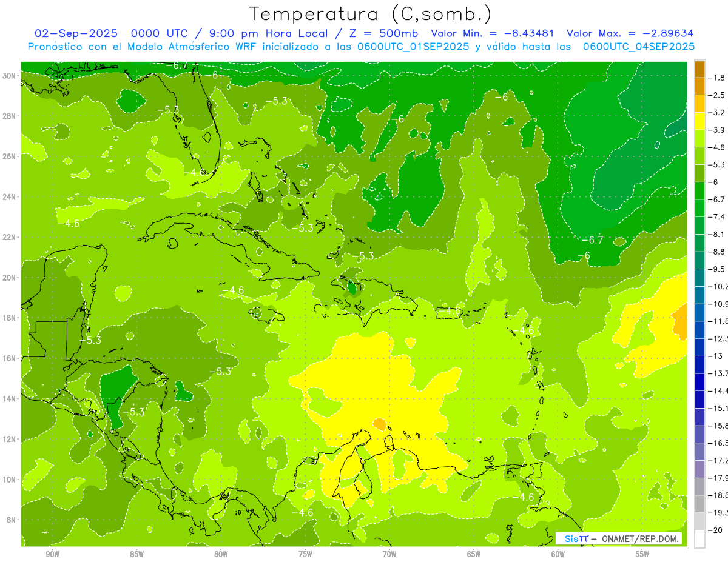Click the "ONAMET/REP.DOM." credit label
Screen dimensions: 728x562
[641, 539]
